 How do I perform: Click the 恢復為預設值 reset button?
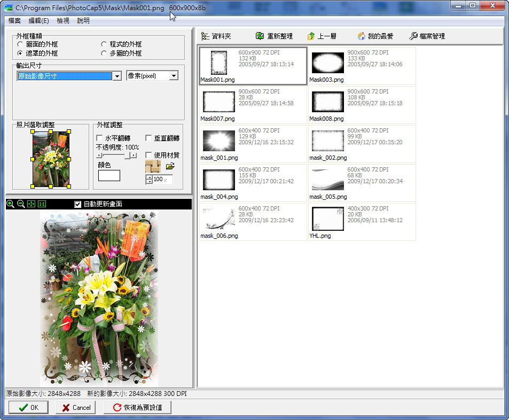[x=137, y=408]
